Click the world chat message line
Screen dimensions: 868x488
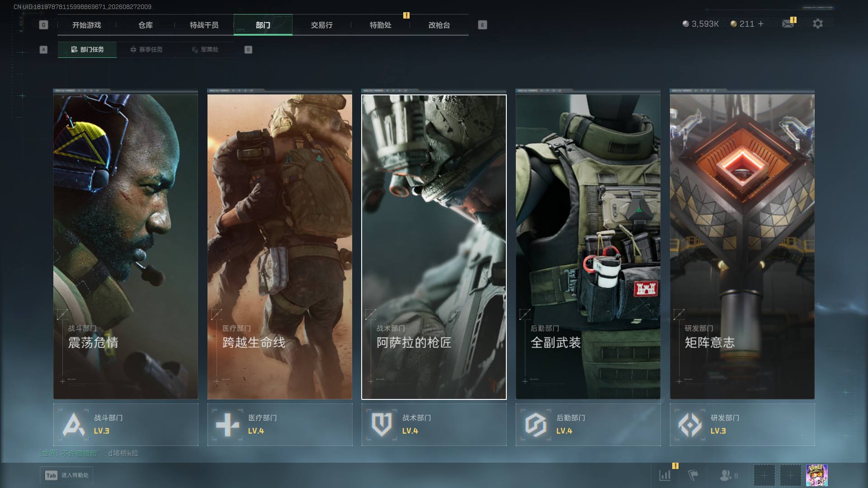89,453
